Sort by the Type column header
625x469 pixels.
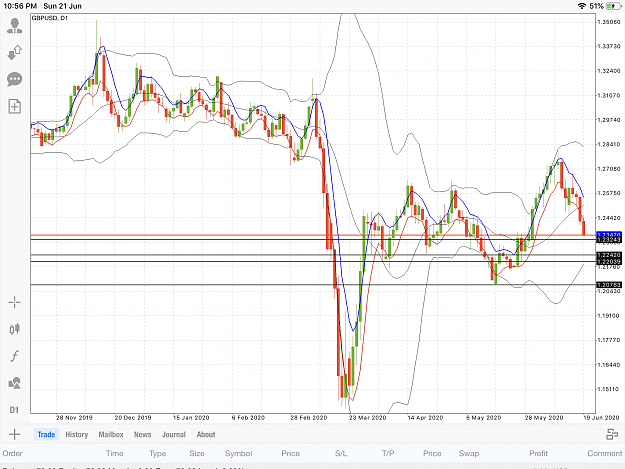[x=157, y=453]
